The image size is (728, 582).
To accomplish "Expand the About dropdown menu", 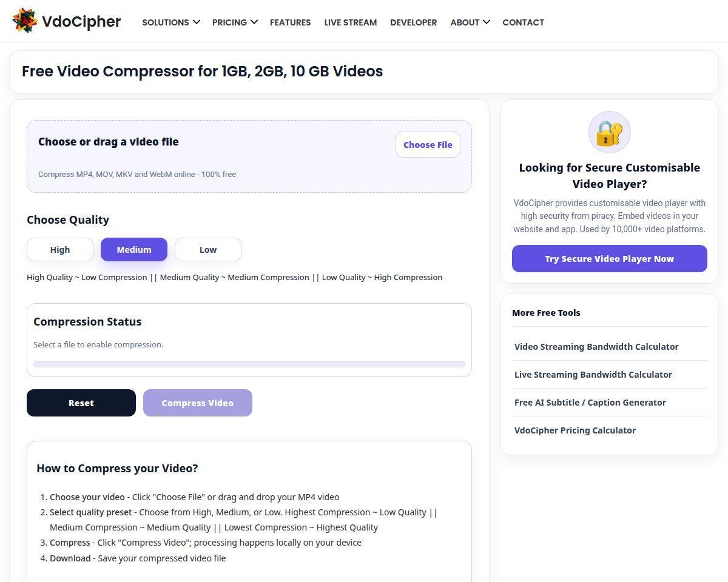I will (470, 22).
